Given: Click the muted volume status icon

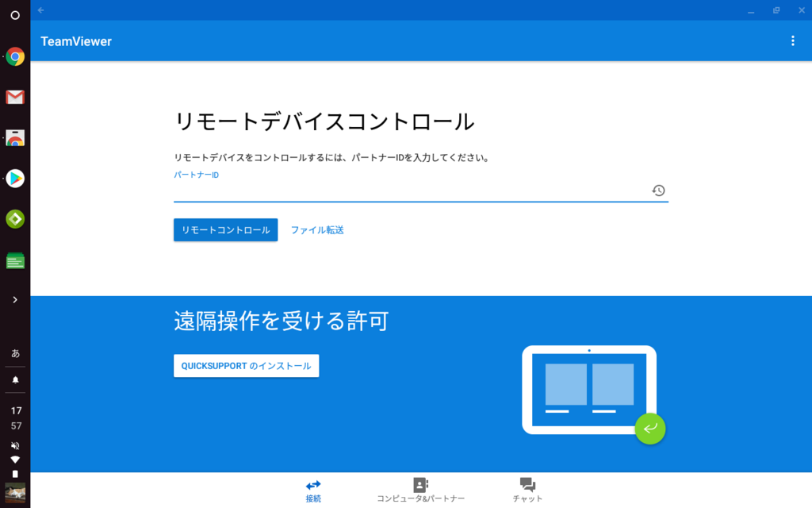Looking at the screenshot, I should [16, 446].
